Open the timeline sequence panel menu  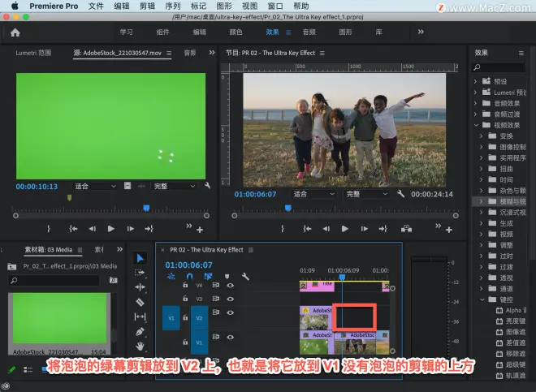pyautogui.click(x=251, y=250)
